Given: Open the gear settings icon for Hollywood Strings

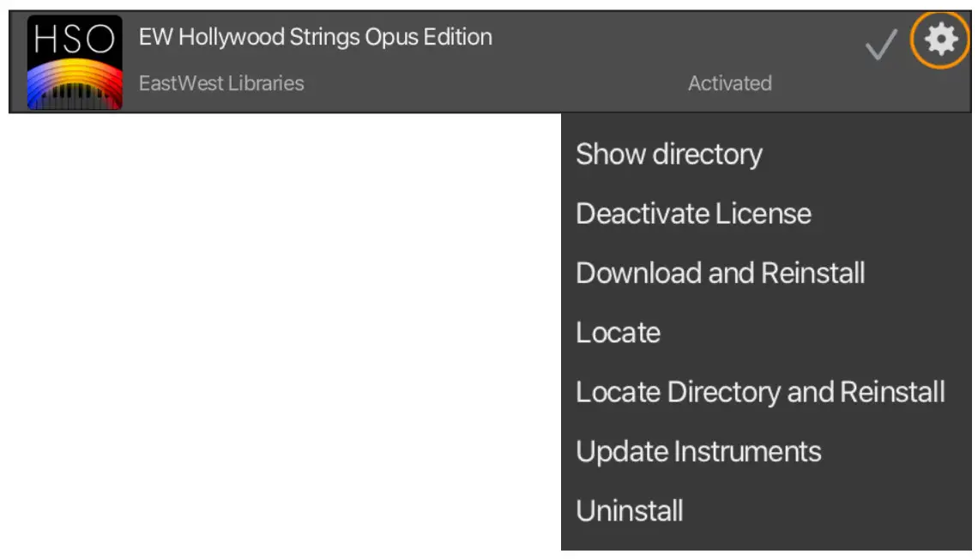Looking at the screenshot, I should pos(939,38).
